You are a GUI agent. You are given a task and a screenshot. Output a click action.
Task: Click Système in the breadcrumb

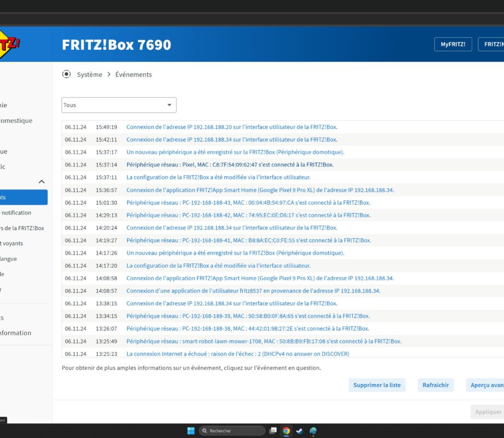coord(89,74)
